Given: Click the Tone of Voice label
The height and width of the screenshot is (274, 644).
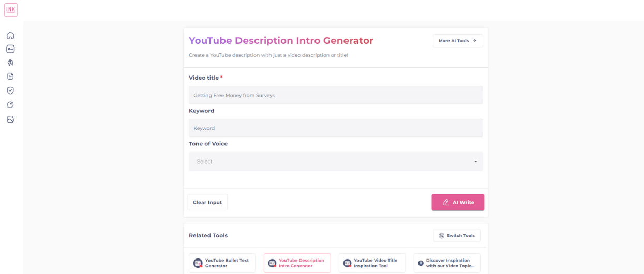Looking at the screenshot, I should point(208,144).
